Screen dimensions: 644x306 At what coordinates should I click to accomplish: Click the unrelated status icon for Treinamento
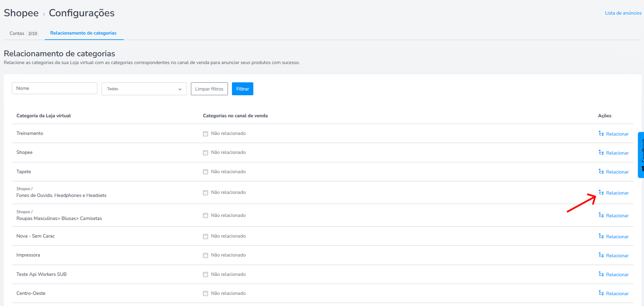click(x=206, y=134)
